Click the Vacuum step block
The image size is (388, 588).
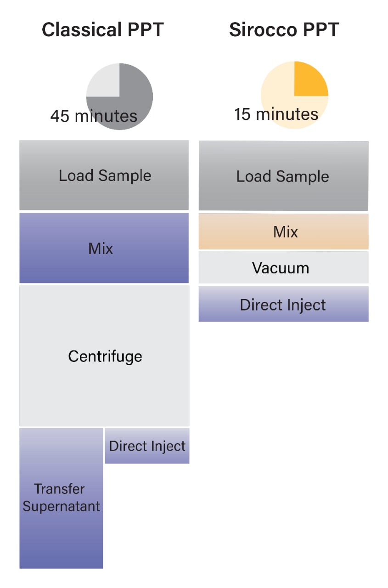click(x=283, y=267)
